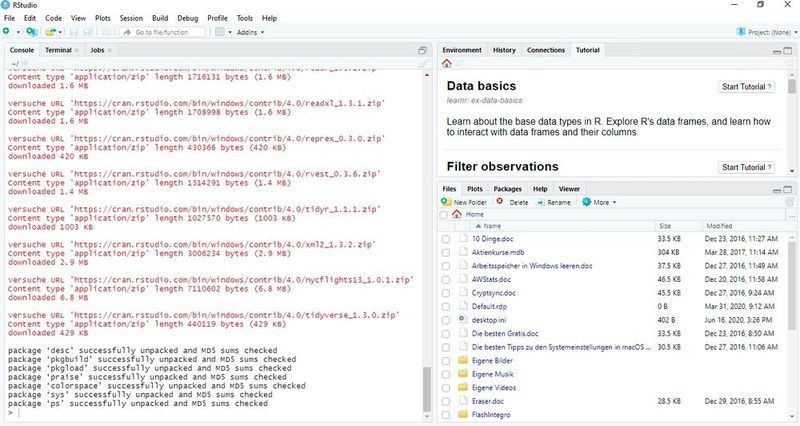Click the New Folder icon in Files

point(446,202)
